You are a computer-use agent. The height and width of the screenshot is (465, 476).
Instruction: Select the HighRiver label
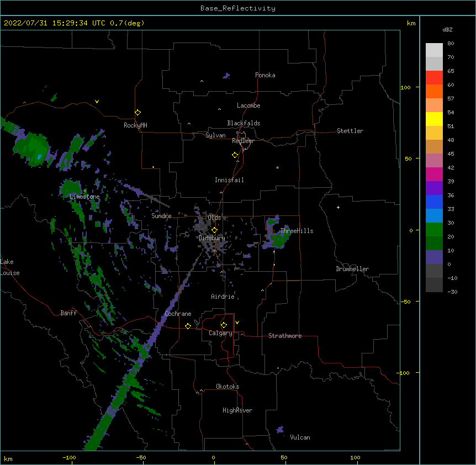pos(237,410)
